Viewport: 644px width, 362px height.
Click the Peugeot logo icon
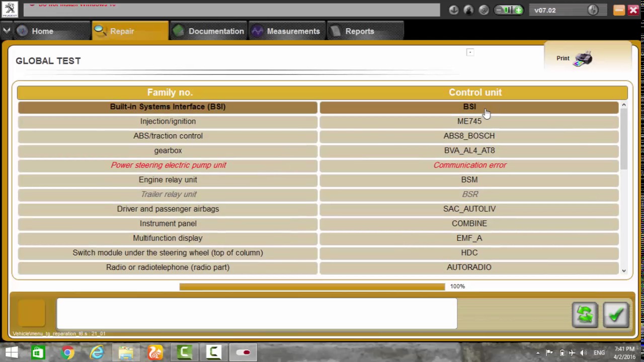[x=10, y=10]
